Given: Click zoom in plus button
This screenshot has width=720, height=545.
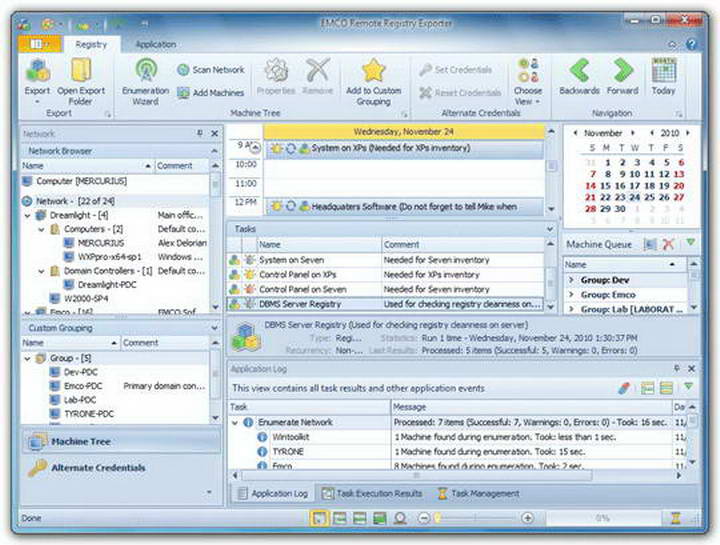Looking at the screenshot, I should (x=528, y=518).
